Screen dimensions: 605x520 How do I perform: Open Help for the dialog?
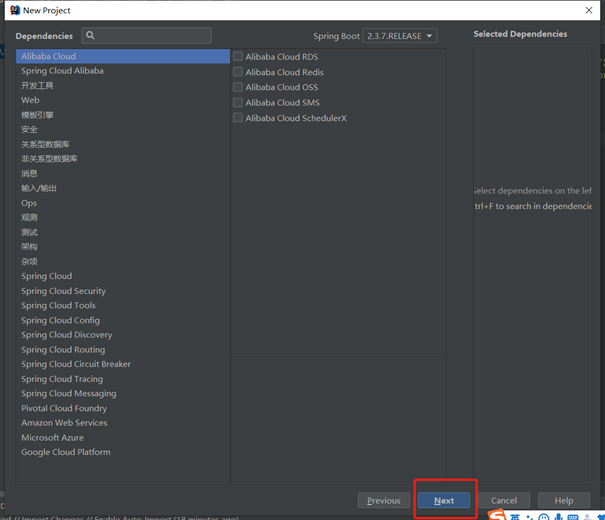click(564, 500)
